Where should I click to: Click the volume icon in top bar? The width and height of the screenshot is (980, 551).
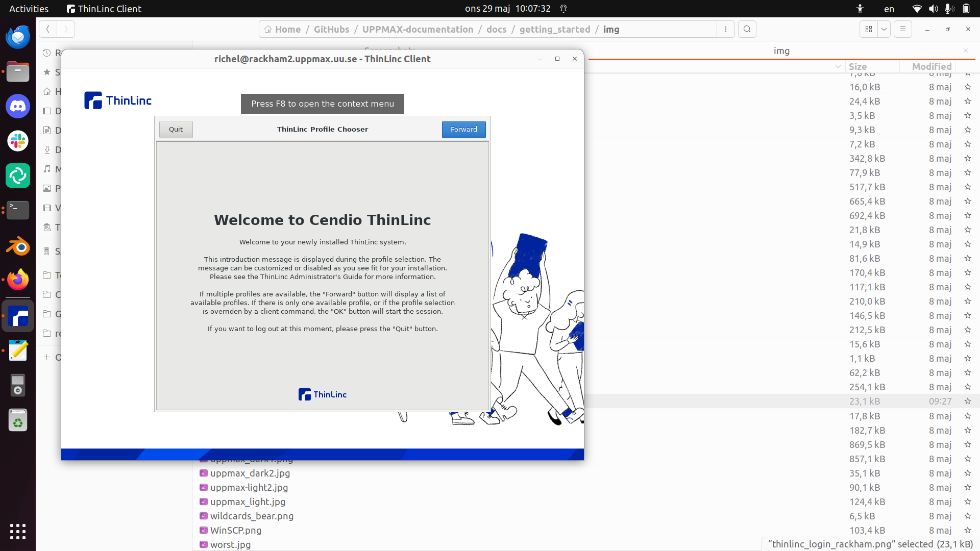(x=934, y=9)
